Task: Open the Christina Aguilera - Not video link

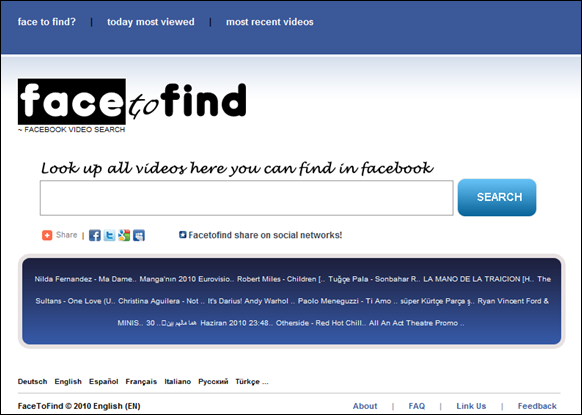Action: coord(161,301)
